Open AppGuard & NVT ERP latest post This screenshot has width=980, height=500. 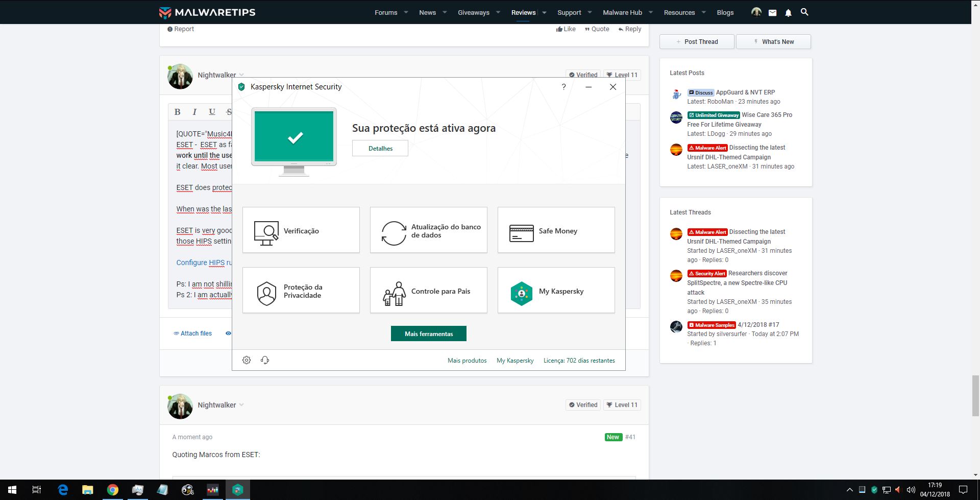click(745, 92)
